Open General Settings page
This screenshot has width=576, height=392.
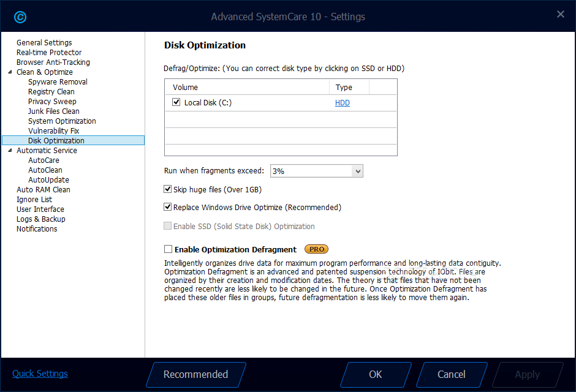coord(44,43)
